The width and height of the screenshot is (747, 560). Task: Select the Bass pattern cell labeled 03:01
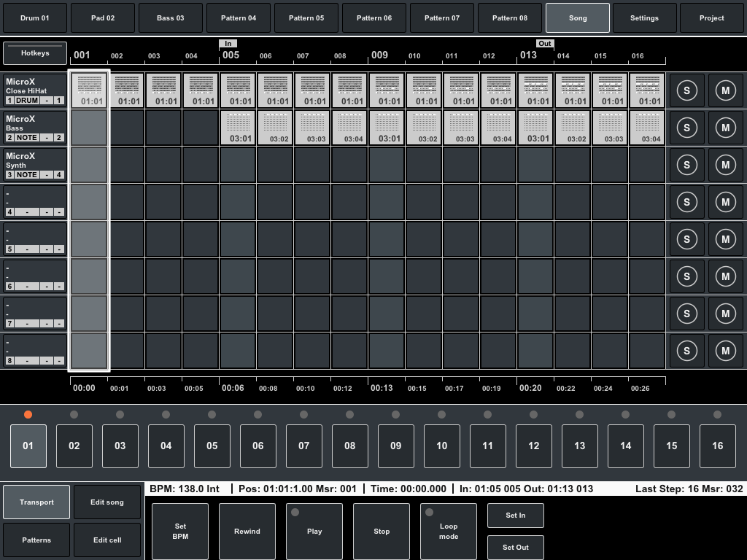tap(238, 128)
